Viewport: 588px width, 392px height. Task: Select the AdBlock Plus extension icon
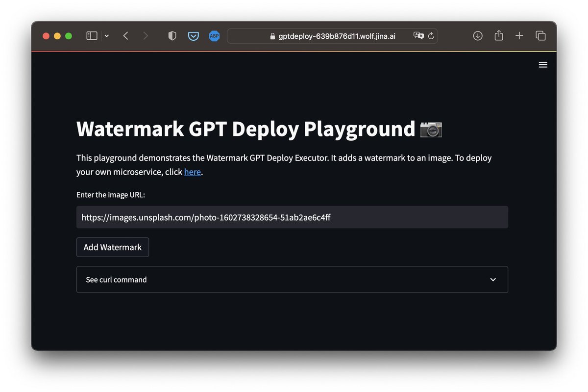click(214, 35)
